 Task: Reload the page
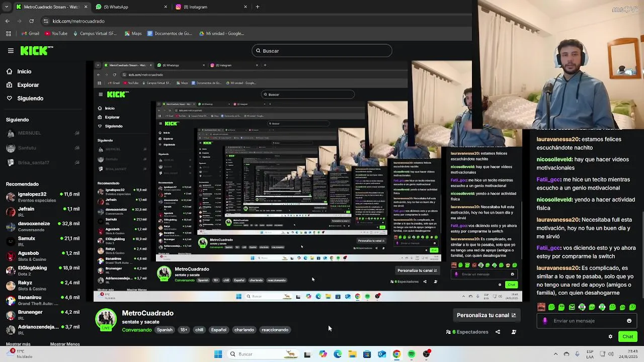[31, 21]
